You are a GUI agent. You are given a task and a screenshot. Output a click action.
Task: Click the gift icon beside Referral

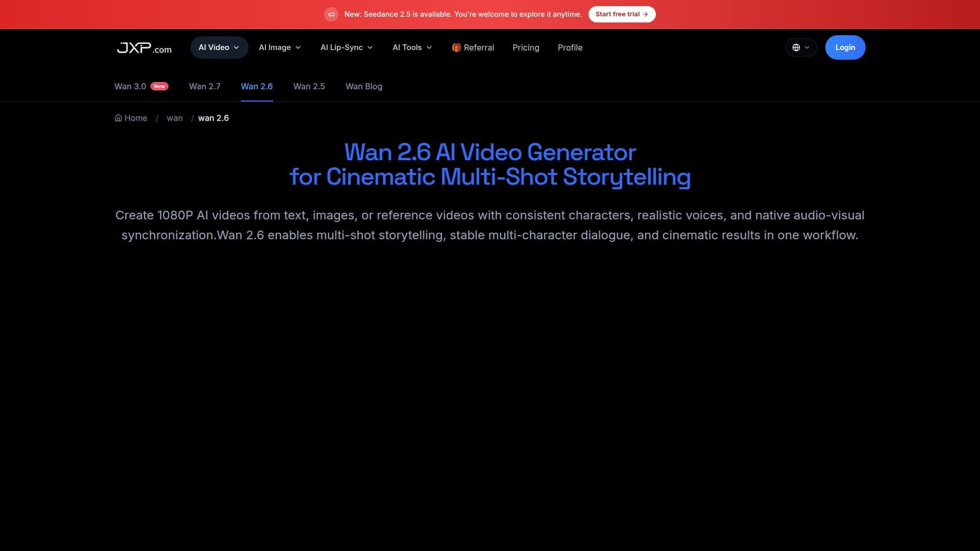coord(456,47)
